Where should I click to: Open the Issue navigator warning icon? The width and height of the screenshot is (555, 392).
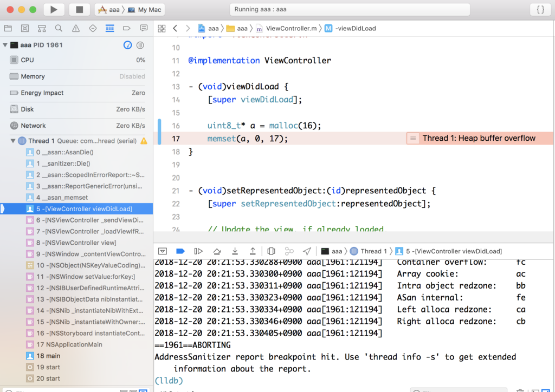point(76,28)
